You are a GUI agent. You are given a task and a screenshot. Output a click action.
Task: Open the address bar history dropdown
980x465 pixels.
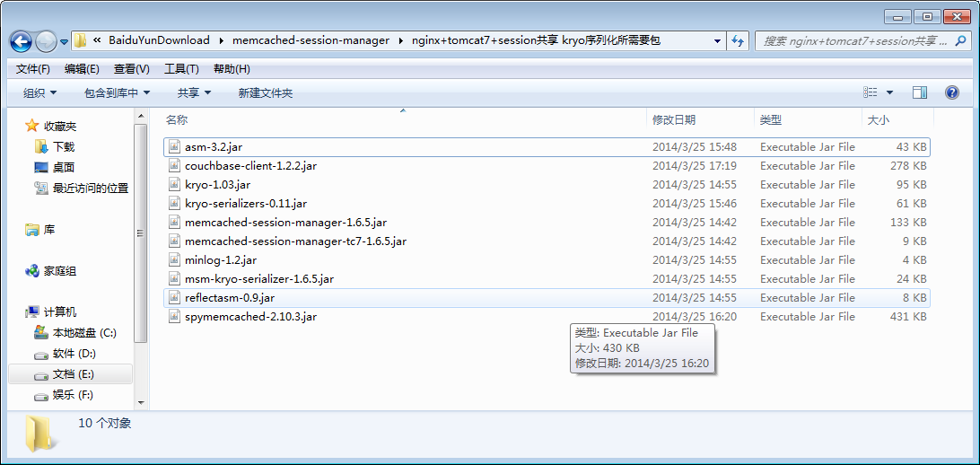pyautogui.click(x=718, y=40)
